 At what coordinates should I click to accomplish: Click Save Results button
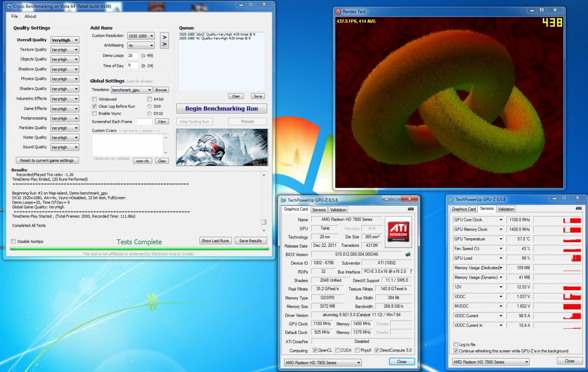251,241
